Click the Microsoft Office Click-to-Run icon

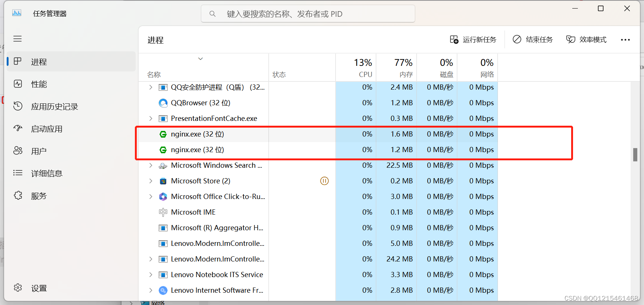pos(163,196)
